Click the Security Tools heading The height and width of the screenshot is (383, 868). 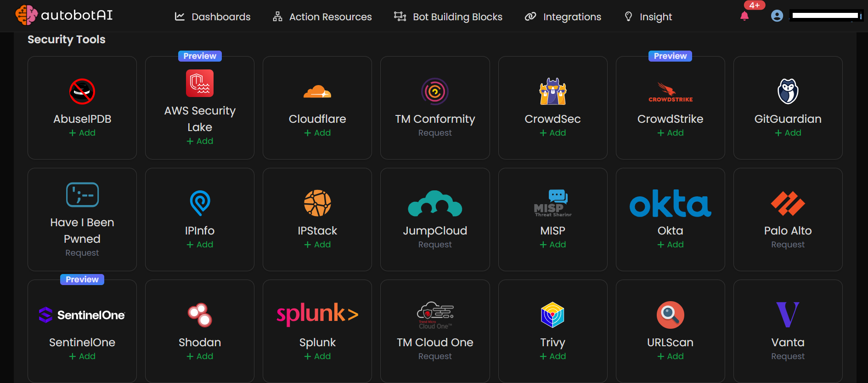pyautogui.click(x=67, y=40)
